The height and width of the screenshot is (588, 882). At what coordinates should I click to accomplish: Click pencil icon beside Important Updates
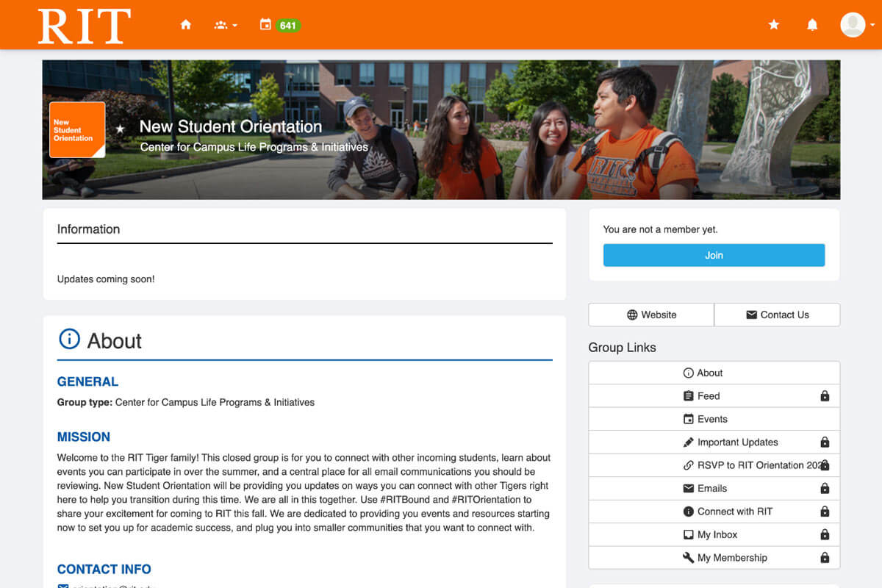689,442
